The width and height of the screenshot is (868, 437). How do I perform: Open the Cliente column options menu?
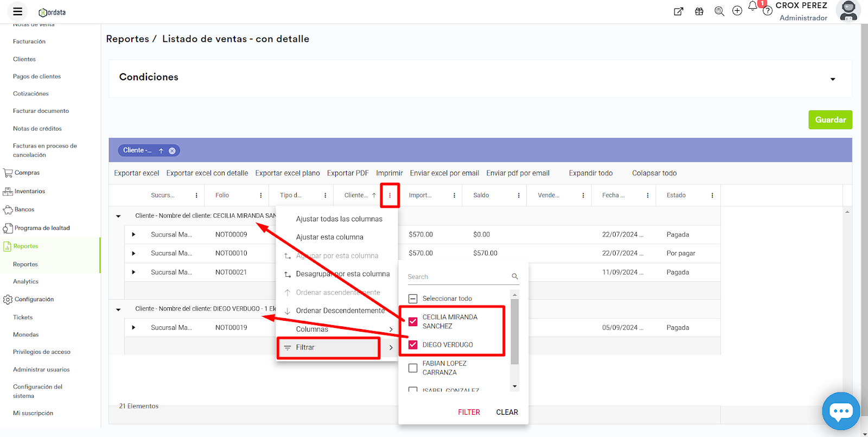390,195
